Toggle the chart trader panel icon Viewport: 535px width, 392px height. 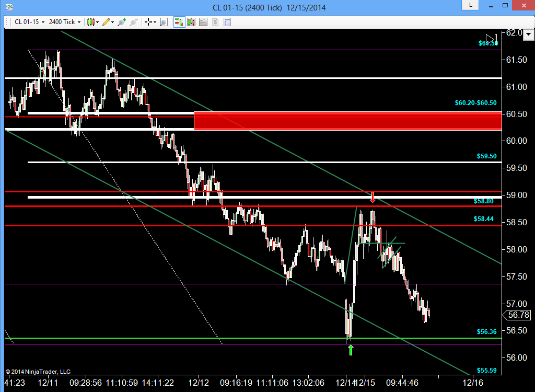pyautogui.click(x=179, y=22)
